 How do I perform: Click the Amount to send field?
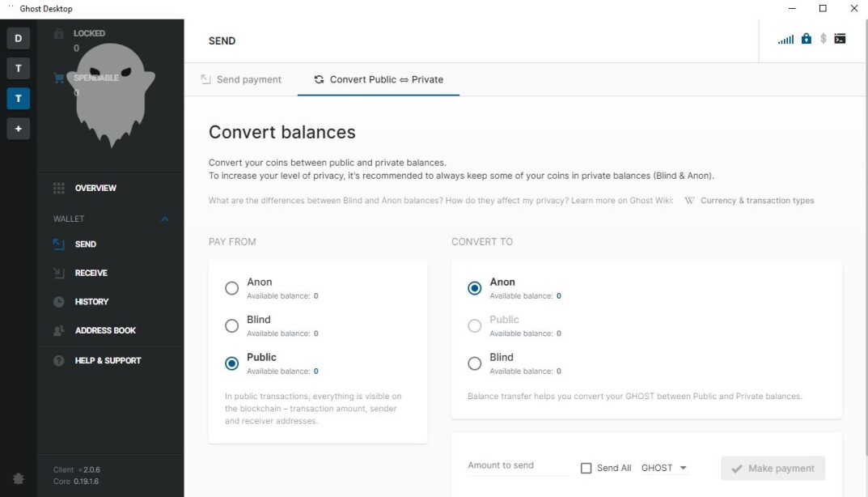click(x=519, y=466)
